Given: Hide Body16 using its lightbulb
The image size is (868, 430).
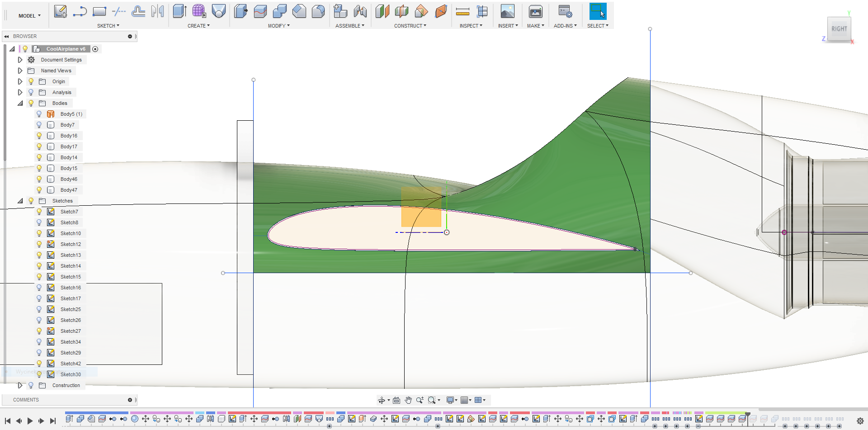Looking at the screenshot, I should (39, 136).
